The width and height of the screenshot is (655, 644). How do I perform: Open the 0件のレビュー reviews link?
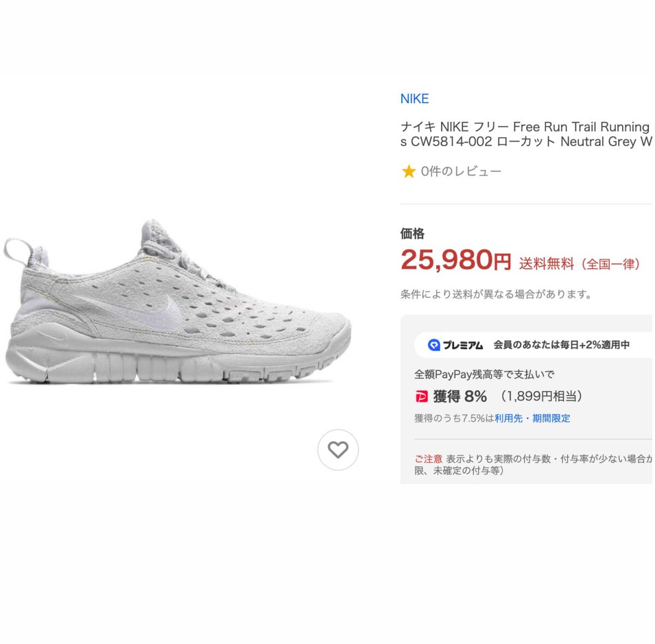pos(461,172)
